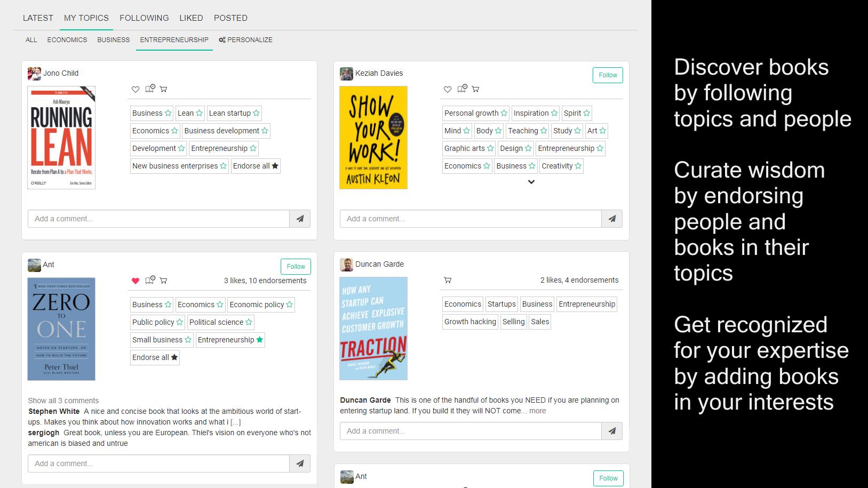Send comment on Traction post

612,431
